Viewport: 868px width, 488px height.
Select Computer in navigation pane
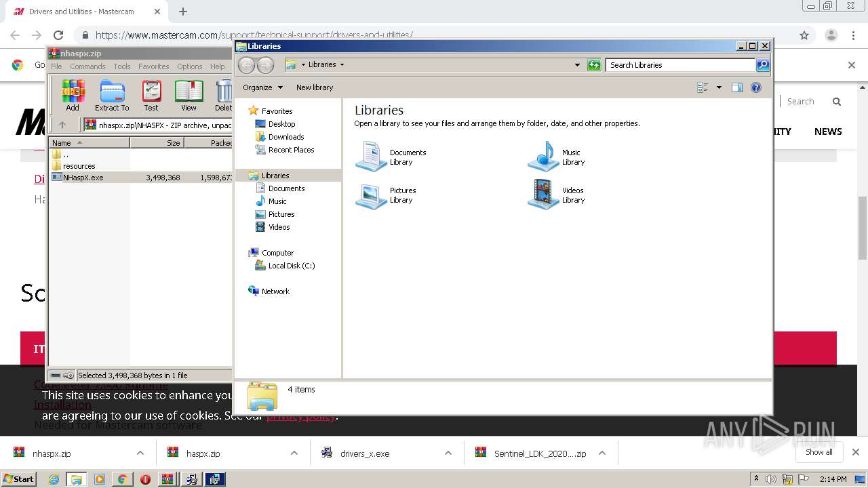click(x=277, y=253)
